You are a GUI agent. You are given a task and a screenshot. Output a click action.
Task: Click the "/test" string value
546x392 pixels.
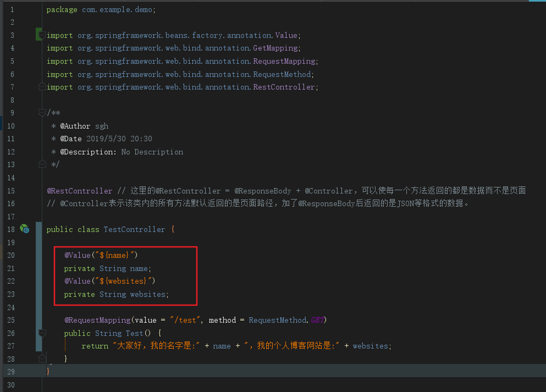coord(185,320)
